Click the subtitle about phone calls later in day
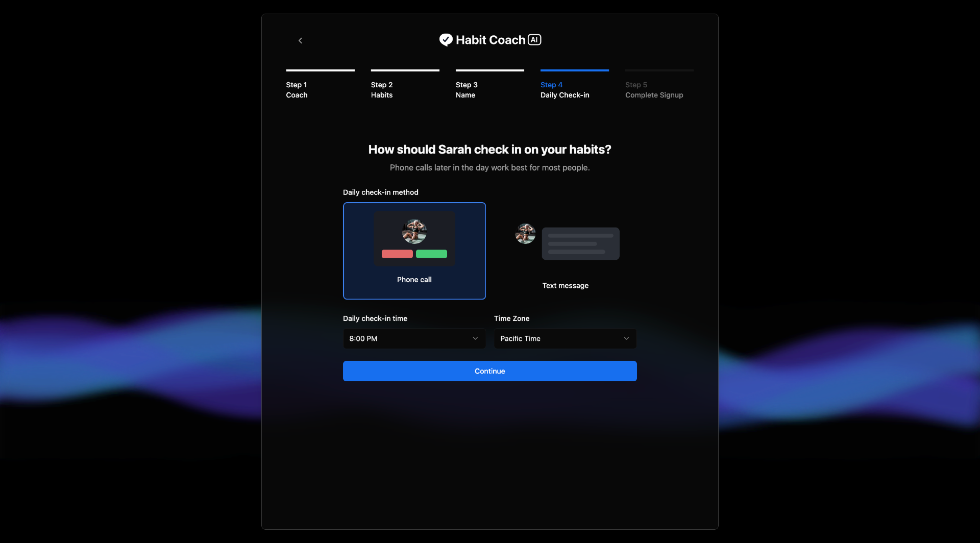Image resolution: width=980 pixels, height=543 pixels. 490,167
